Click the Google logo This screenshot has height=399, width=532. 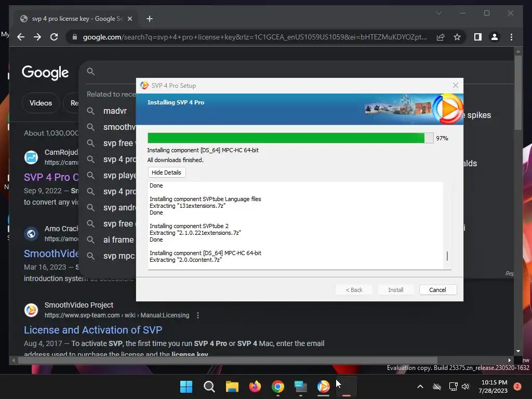45,72
